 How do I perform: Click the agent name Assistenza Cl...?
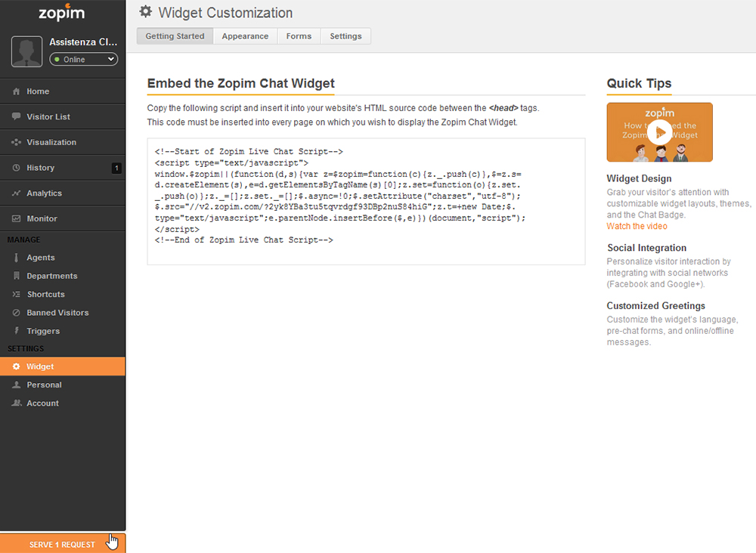point(83,42)
